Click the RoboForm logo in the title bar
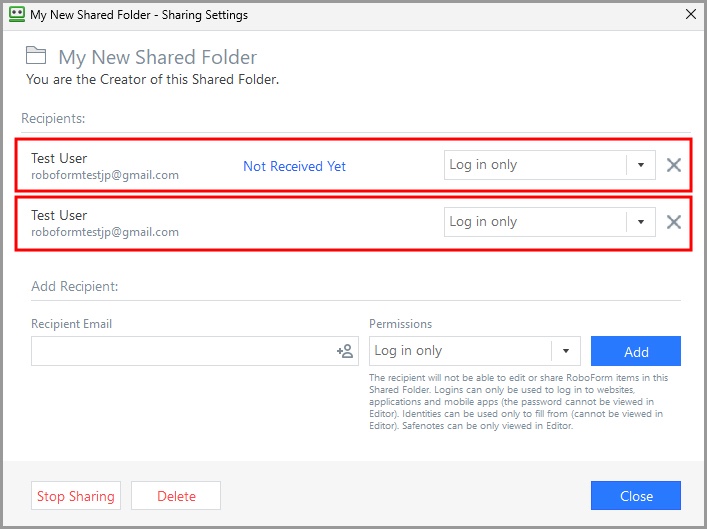The height and width of the screenshot is (529, 707). [17, 14]
